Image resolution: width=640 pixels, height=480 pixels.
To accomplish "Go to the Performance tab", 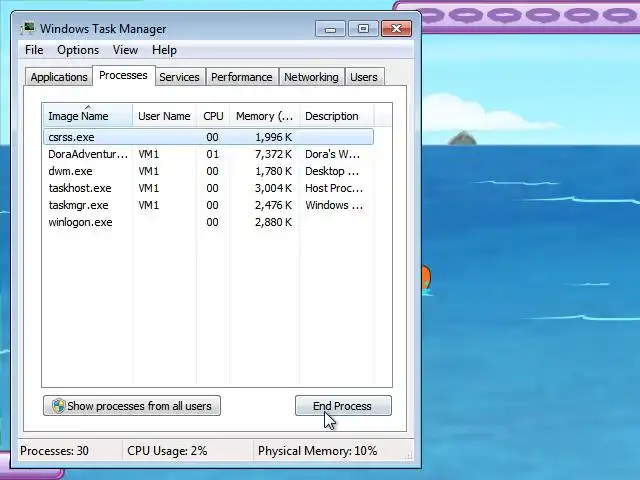I will pos(242,77).
